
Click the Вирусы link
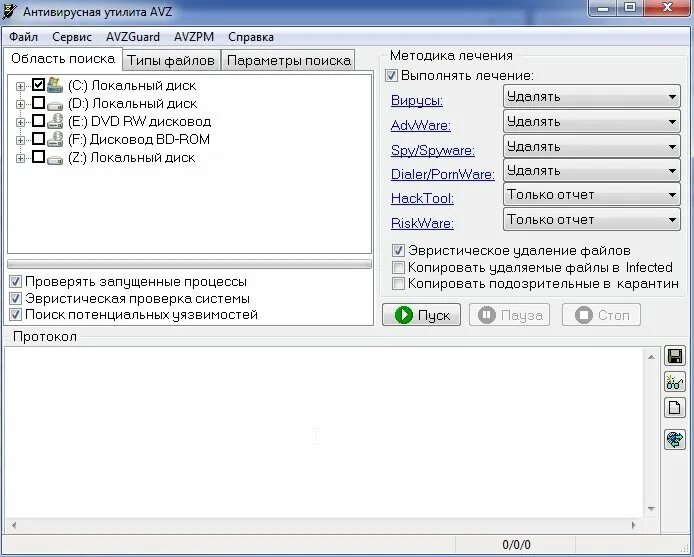tap(416, 101)
